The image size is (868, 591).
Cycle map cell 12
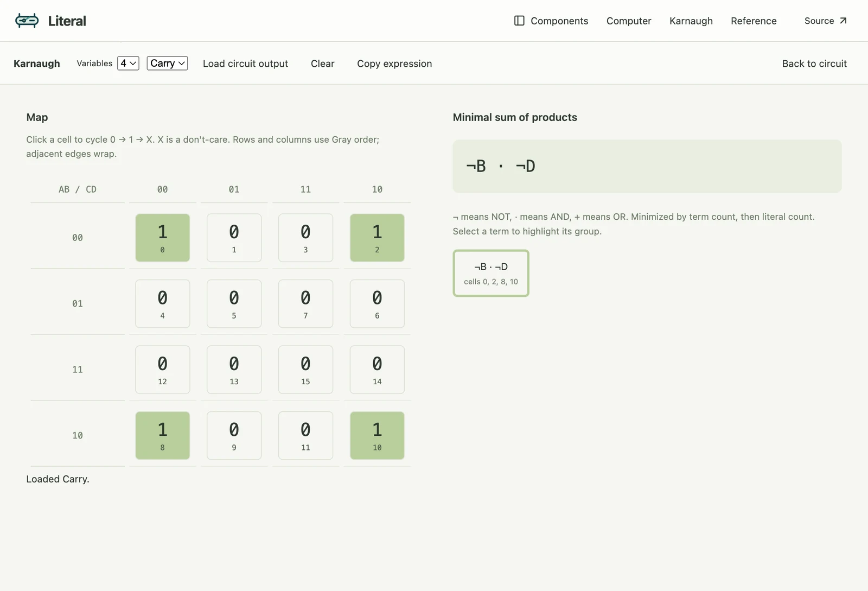click(x=162, y=370)
